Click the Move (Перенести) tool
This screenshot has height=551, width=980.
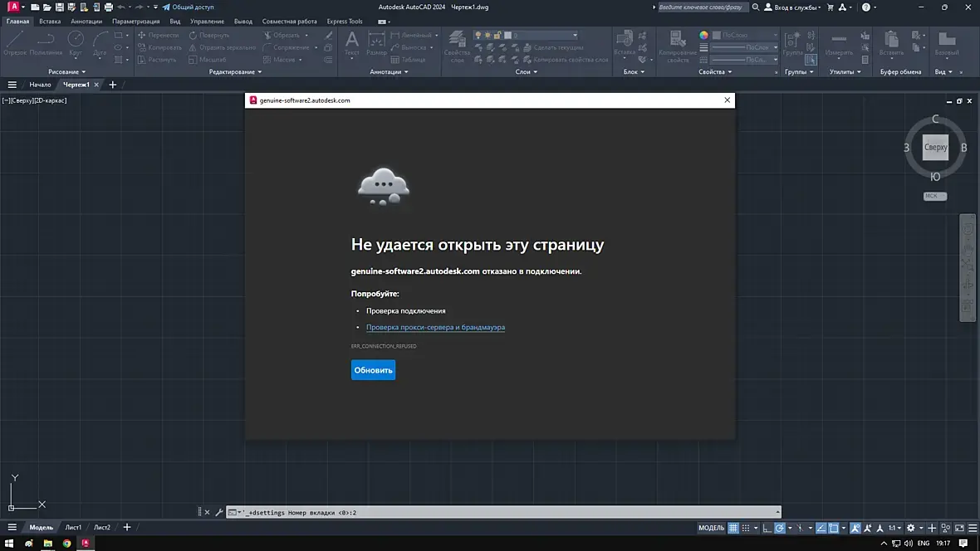158,35
